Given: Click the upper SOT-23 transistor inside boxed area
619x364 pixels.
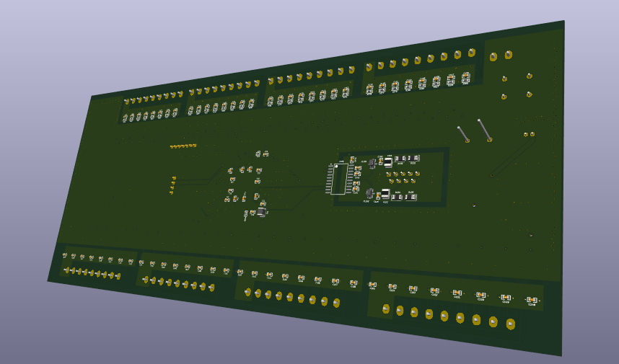Looking at the screenshot, I should coord(372,163).
